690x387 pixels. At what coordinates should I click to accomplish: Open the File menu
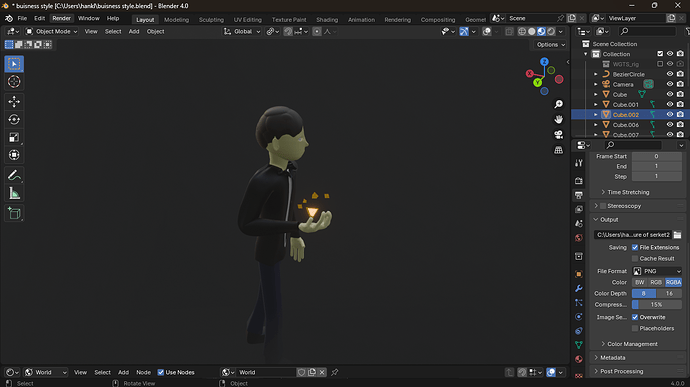pos(22,18)
